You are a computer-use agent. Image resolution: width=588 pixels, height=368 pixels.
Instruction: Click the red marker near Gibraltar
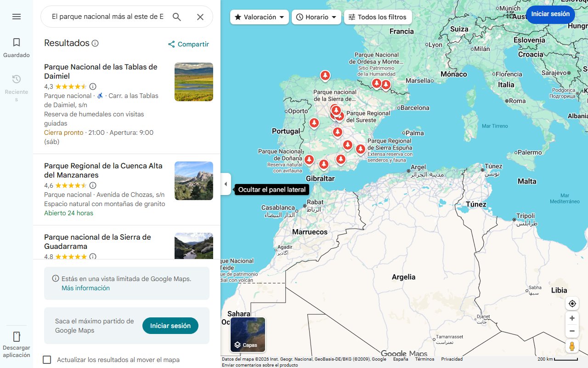(323, 164)
